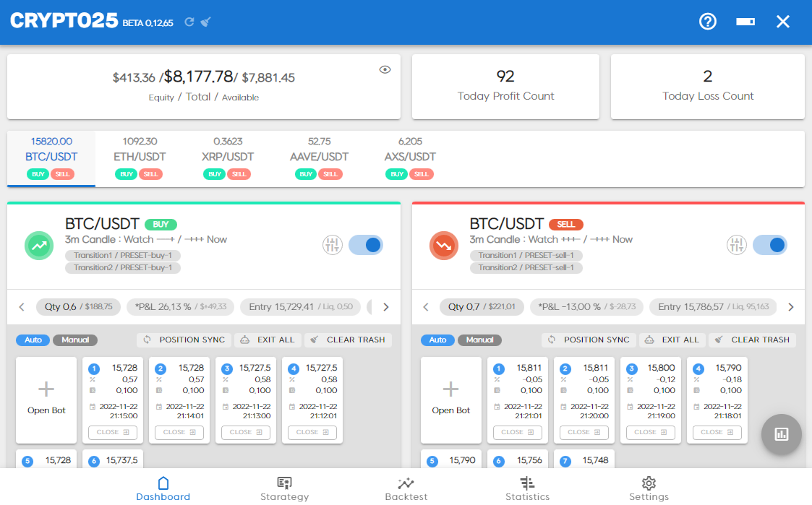Disable the BTC/USDT SELL strategy switch
The height and width of the screenshot is (505, 812).
[x=770, y=245]
